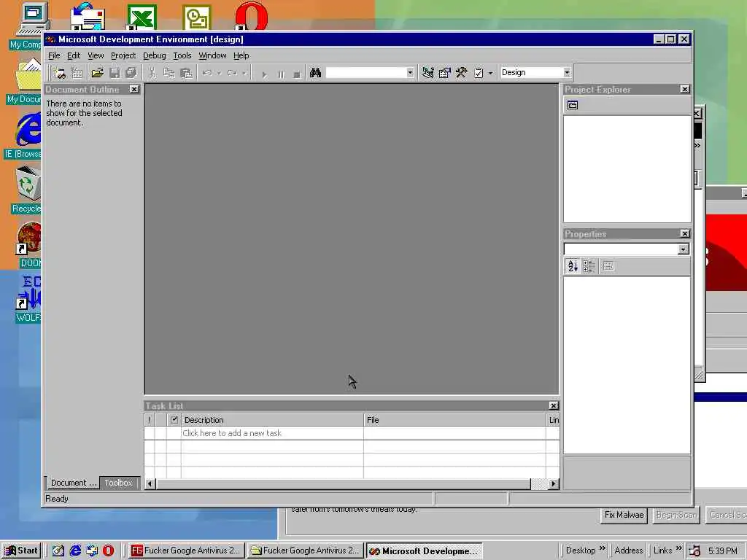Image resolution: width=747 pixels, height=560 pixels.
Task: Open the View menu
Action: (x=96, y=55)
